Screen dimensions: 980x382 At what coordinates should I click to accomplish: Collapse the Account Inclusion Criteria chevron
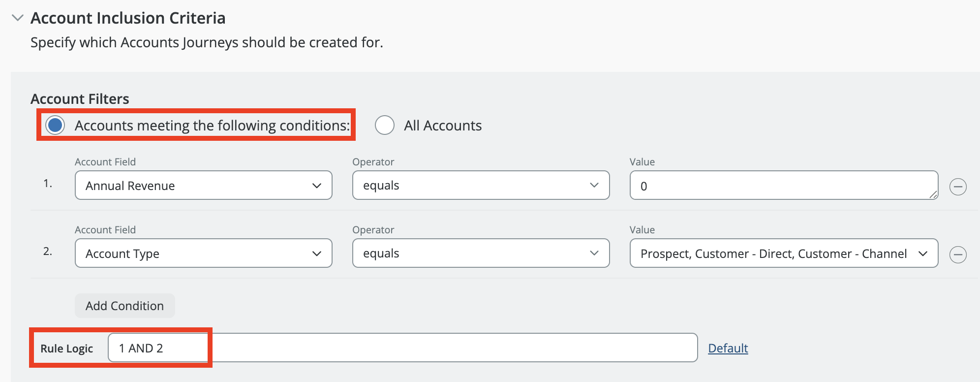pyautogui.click(x=18, y=18)
